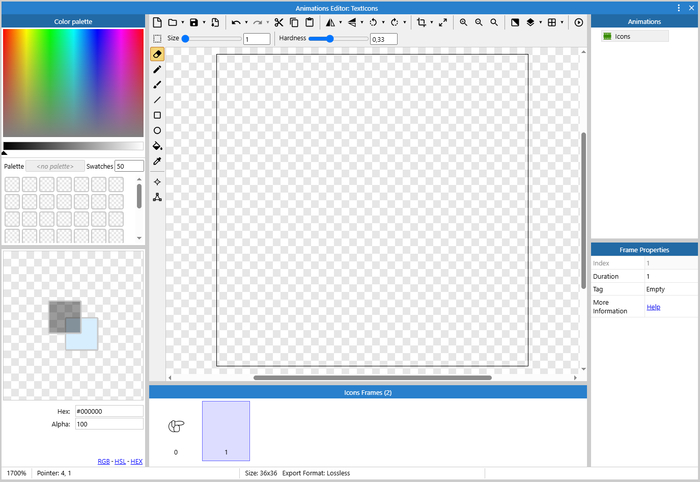Expand the Open folder dropdown arrow
The width and height of the screenshot is (700, 482).
coord(182,22)
